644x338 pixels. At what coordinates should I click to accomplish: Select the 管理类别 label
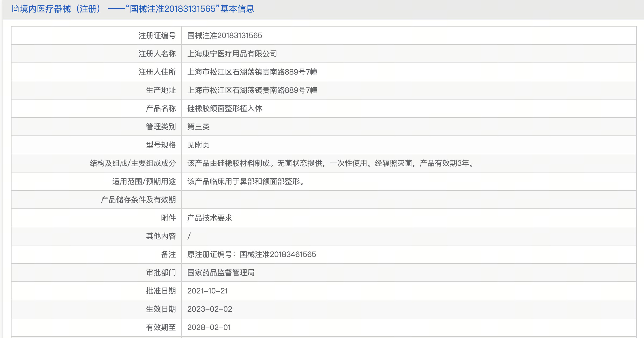[161, 127]
